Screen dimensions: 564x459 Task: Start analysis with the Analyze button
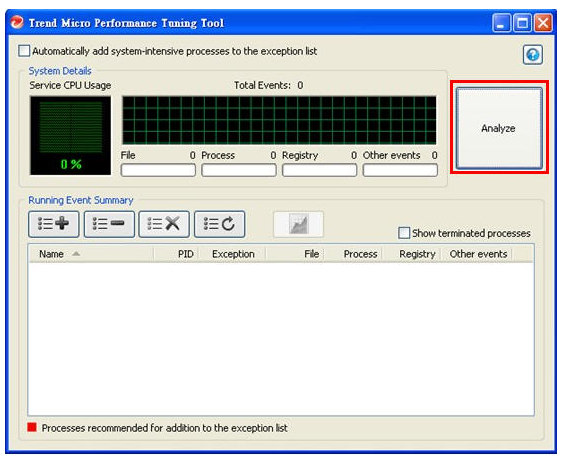pyautogui.click(x=499, y=128)
